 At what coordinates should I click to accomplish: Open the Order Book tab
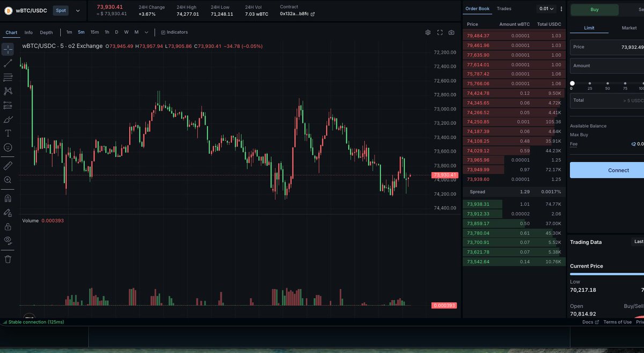(x=477, y=9)
